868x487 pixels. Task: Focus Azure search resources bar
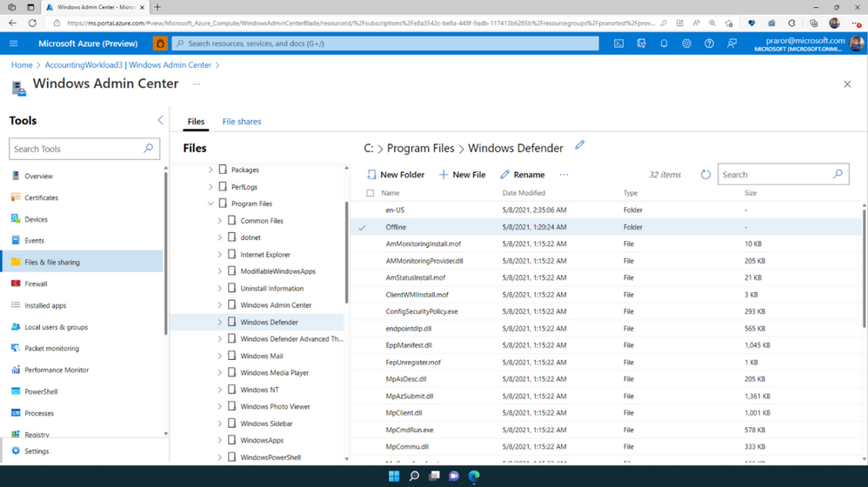click(385, 43)
